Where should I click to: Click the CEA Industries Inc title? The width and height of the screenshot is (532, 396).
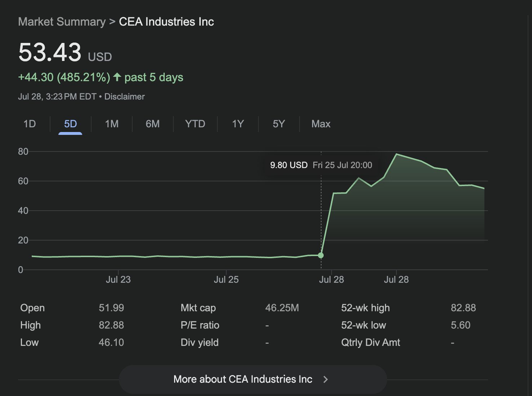(x=167, y=22)
